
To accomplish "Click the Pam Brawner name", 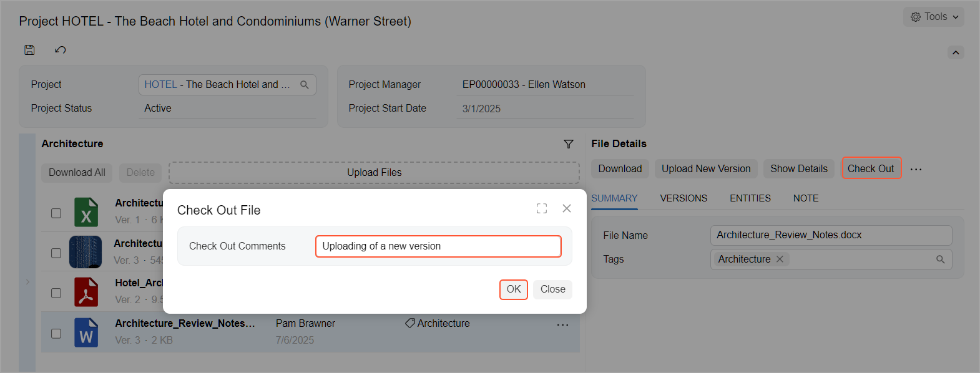I will [x=305, y=323].
